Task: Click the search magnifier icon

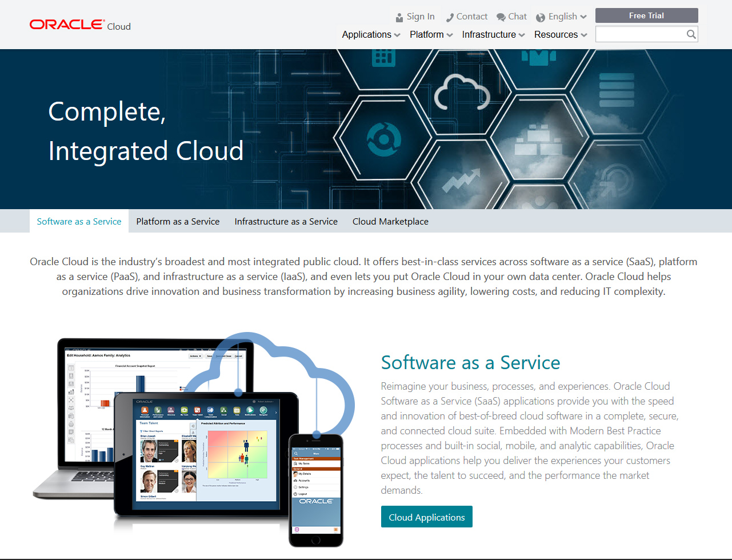Action: [691, 34]
